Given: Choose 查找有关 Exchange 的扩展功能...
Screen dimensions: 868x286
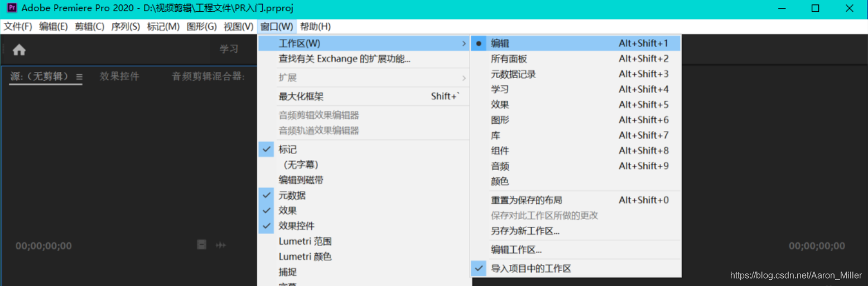Looking at the screenshot, I should coord(364,59).
